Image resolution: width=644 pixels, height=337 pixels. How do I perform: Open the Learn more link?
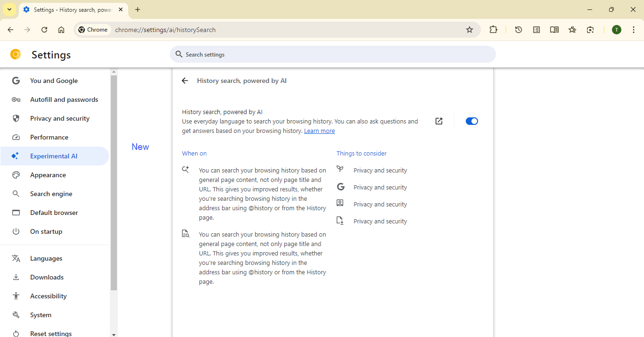319,131
